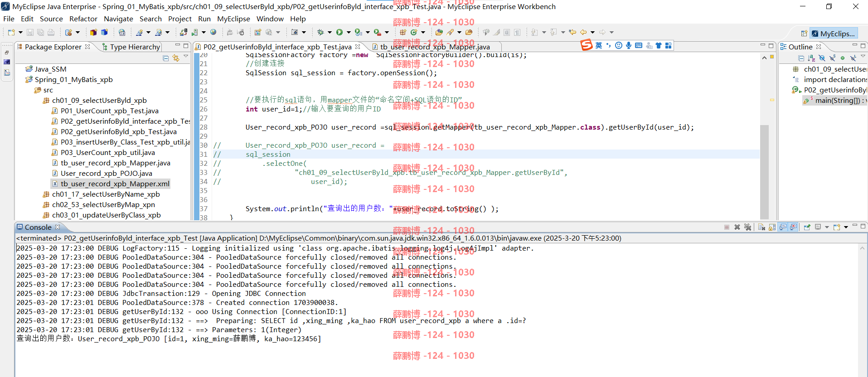This screenshot has height=377, width=868.
Task: Open the New wizard dropdown arrow
Action: [20, 32]
